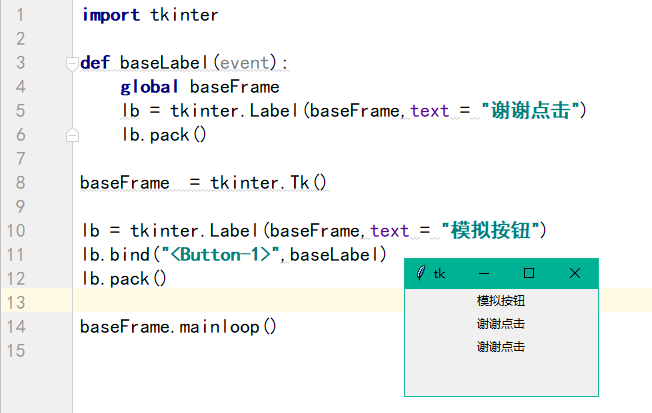Click line number 13 in the gutter

(x=16, y=302)
